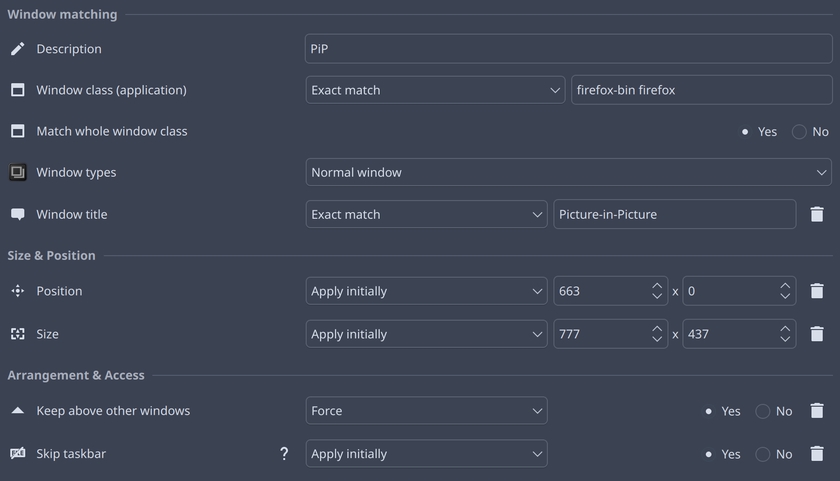
Task: Remove the Position rule via trash icon
Action: coord(817,291)
